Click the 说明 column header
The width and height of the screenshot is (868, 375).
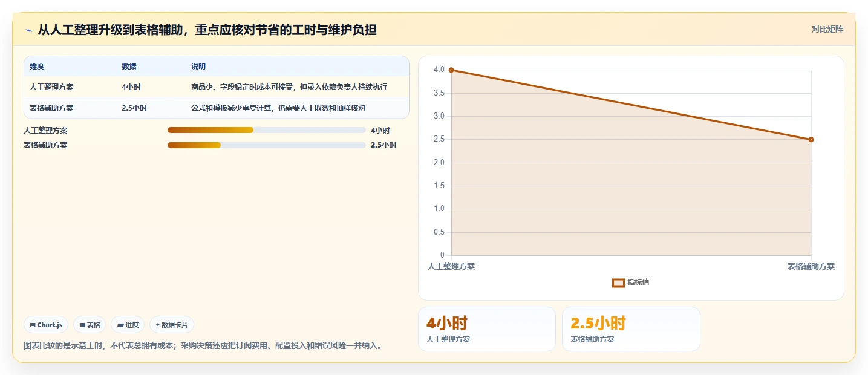(x=198, y=66)
